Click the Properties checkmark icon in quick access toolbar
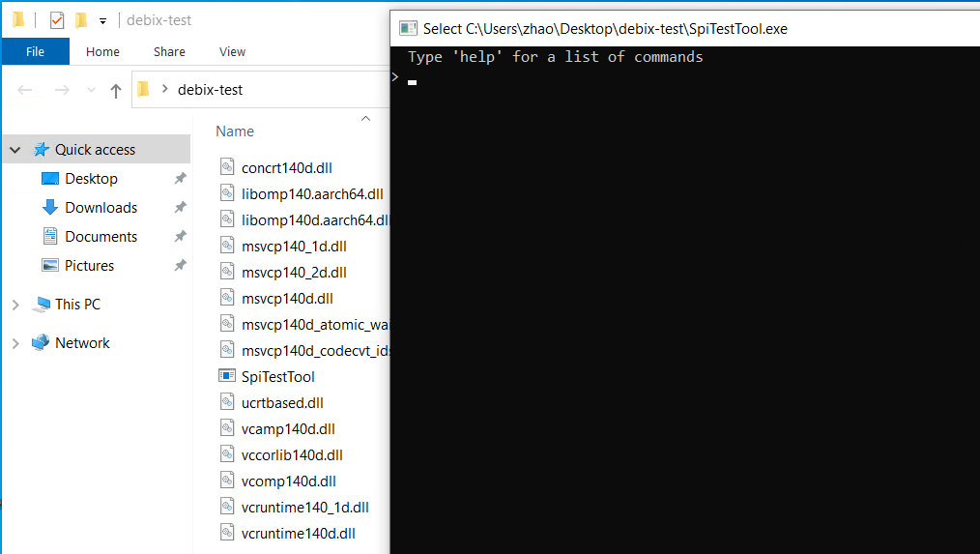Viewport: 980px width, 554px height. (57, 20)
